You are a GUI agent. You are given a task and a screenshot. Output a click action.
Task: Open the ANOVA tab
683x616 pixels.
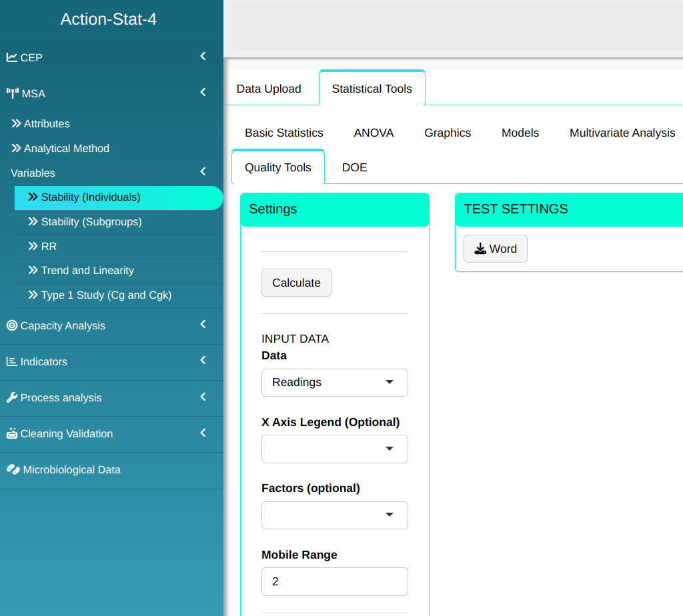click(374, 133)
